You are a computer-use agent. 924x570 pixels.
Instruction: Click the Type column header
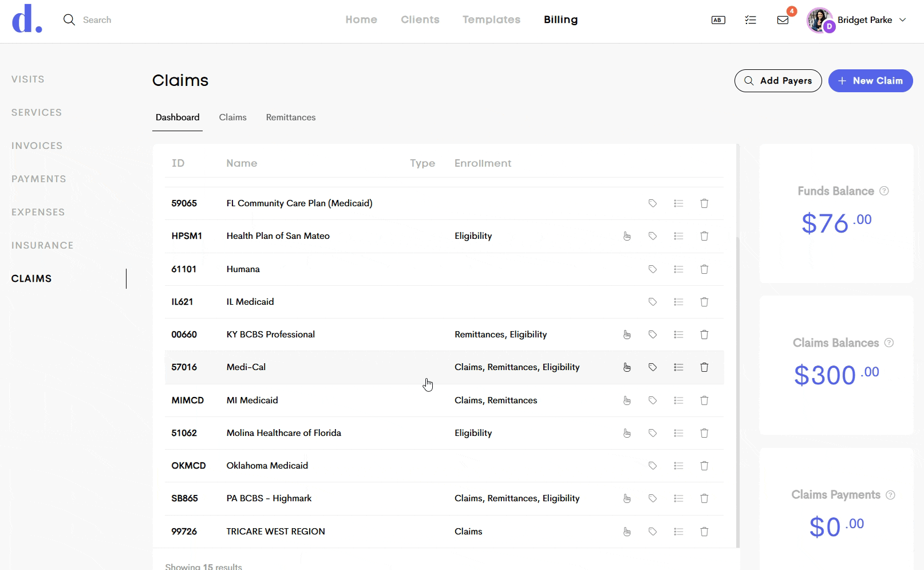422,163
